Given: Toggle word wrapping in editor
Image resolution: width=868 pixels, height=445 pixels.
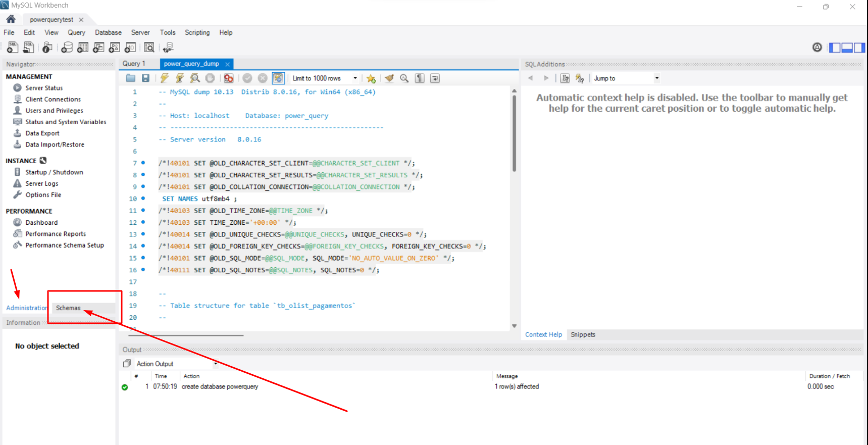Looking at the screenshot, I should point(435,78).
